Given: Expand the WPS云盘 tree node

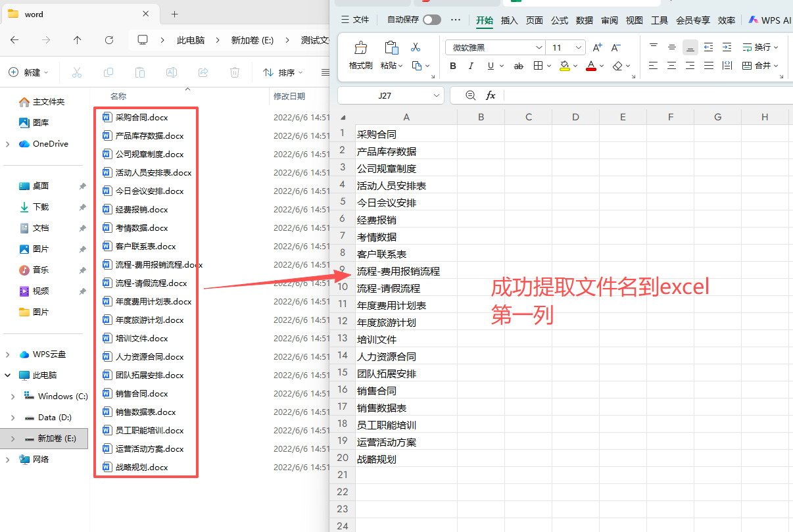Looking at the screenshot, I should tap(8, 354).
